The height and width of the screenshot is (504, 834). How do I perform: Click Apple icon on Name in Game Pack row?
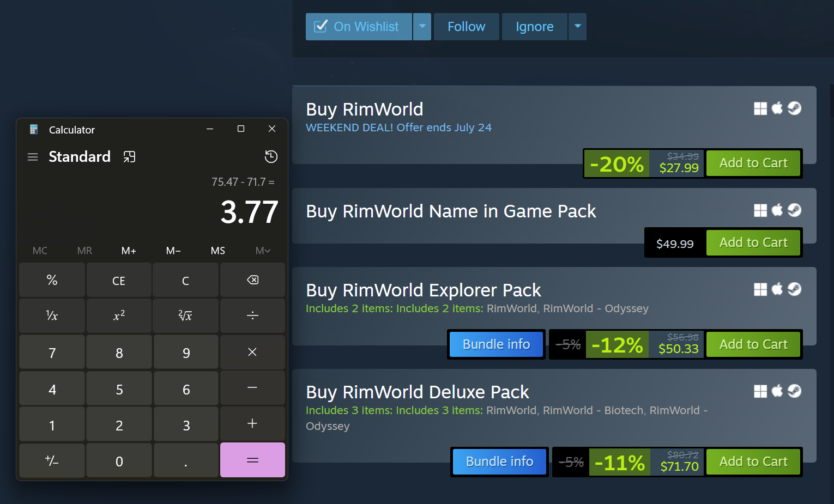pos(777,210)
